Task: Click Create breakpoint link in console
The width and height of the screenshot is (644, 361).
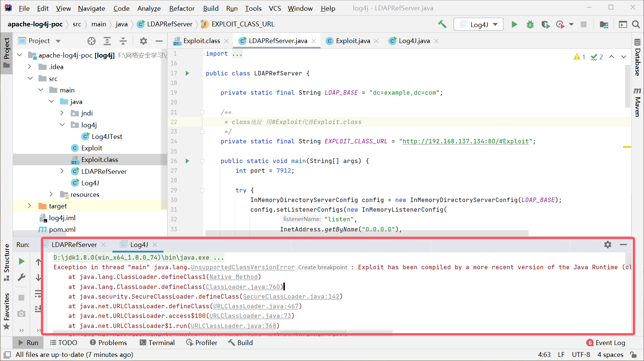Action: coord(322,267)
